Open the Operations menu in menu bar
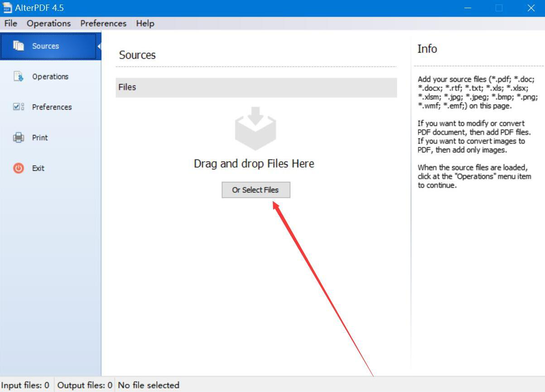 48,24
